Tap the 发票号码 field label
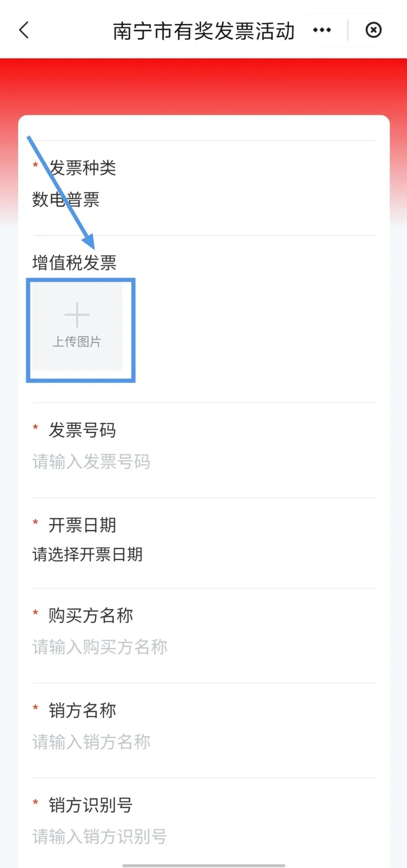407x868 pixels. [x=83, y=430]
